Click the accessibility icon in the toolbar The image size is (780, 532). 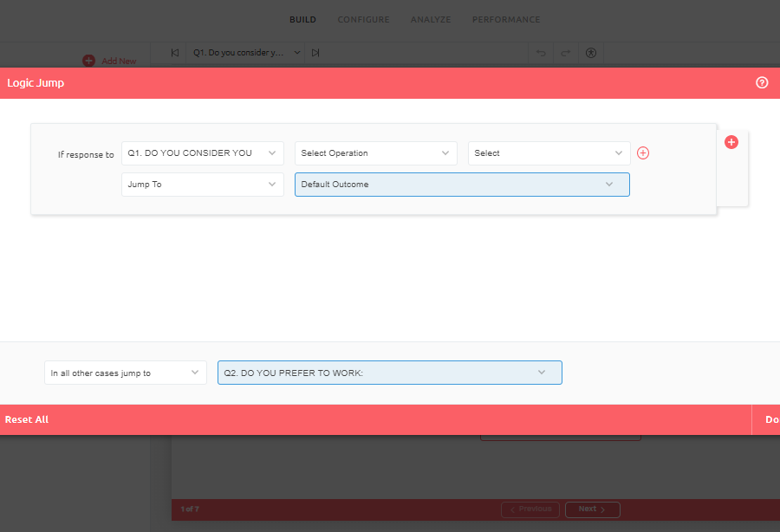click(x=591, y=53)
